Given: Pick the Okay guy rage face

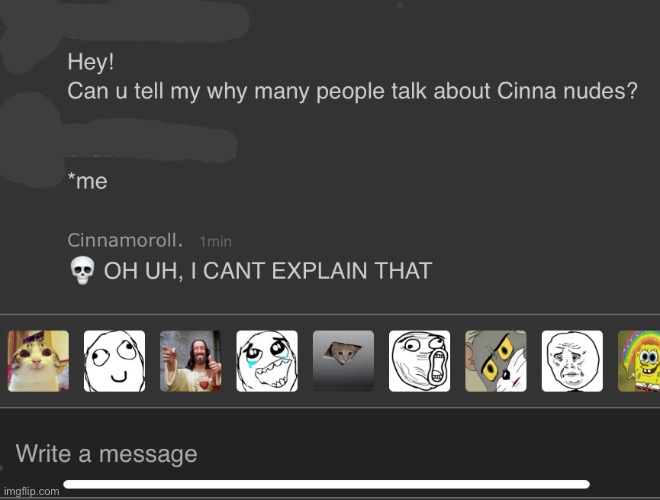Looking at the screenshot, I should [x=572, y=361].
